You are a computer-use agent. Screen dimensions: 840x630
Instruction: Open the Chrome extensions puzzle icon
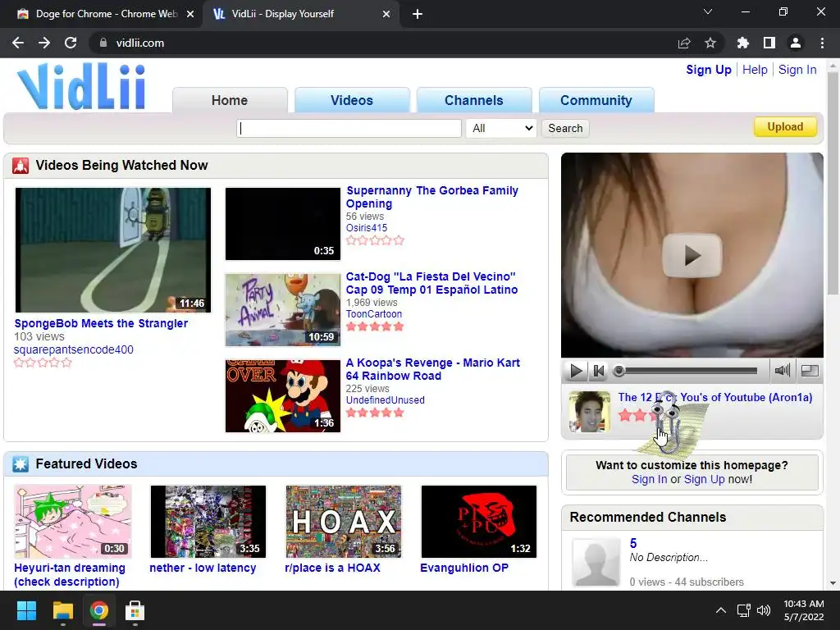(742, 43)
